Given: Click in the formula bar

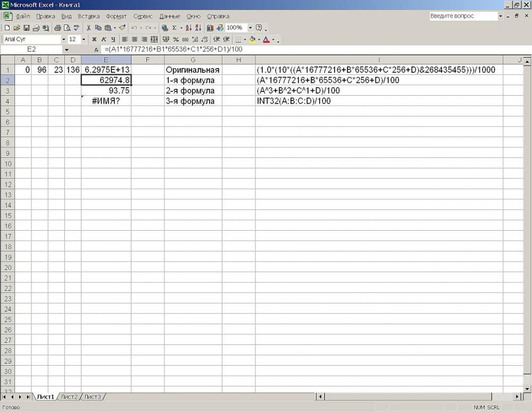Looking at the screenshot, I should [x=315, y=49].
